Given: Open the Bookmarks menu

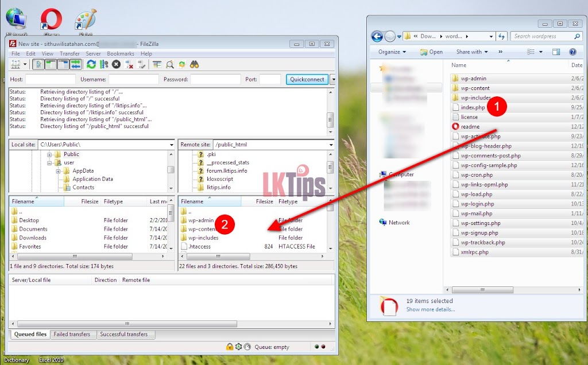Looking at the screenshot, I should 121,53.
